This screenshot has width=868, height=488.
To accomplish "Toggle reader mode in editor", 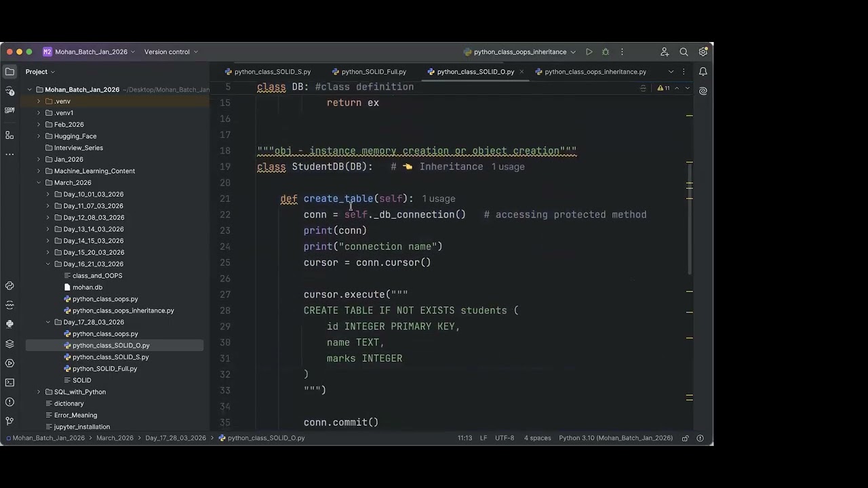I will (643, 88).
